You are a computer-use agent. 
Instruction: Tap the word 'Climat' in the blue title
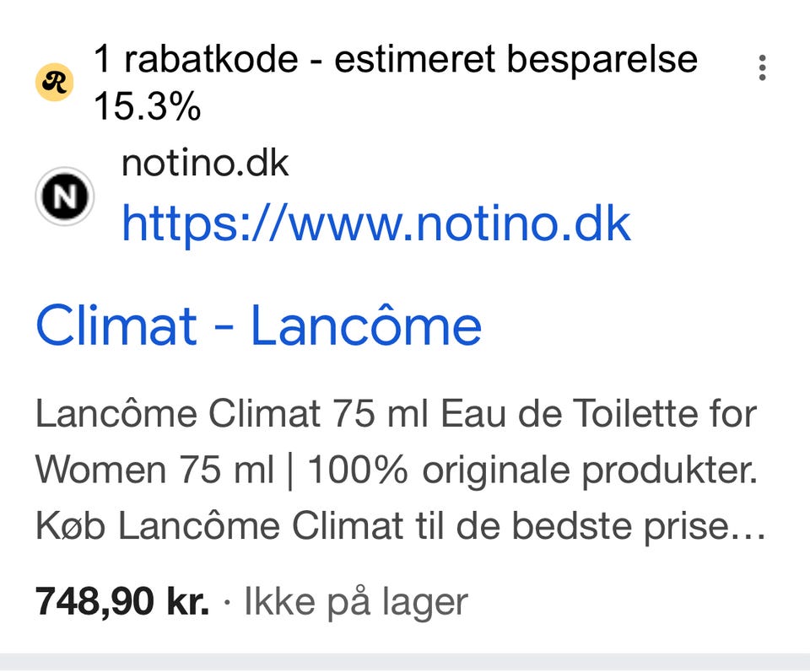click(x=116, y=326)
